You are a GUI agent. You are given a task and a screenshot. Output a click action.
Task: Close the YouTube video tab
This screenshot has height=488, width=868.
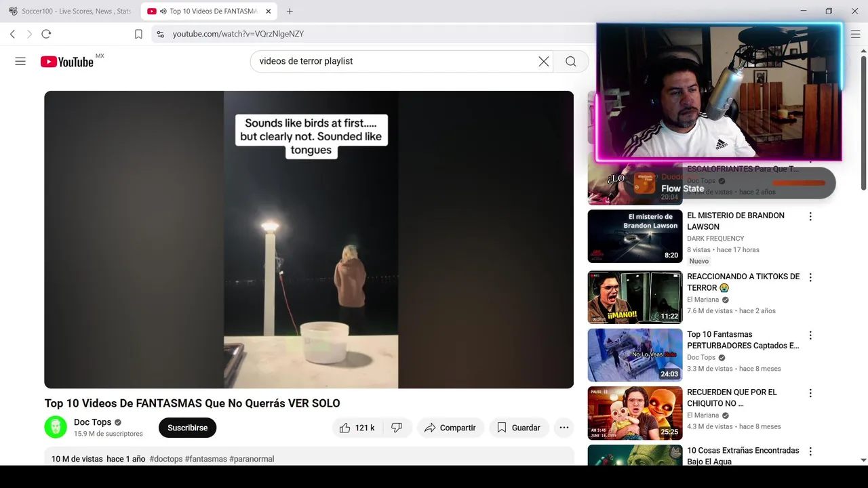tap(268, 12)
